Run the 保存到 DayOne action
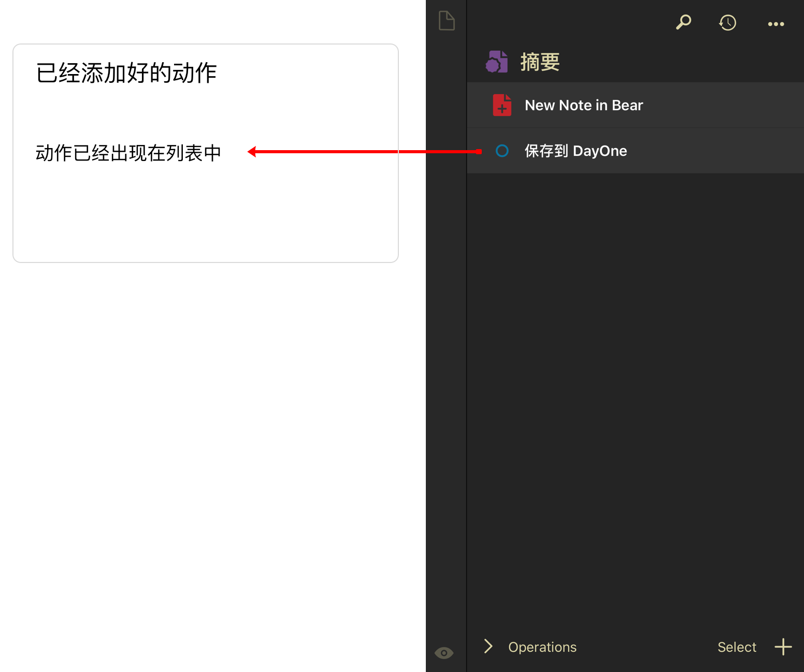 point(635,151)
